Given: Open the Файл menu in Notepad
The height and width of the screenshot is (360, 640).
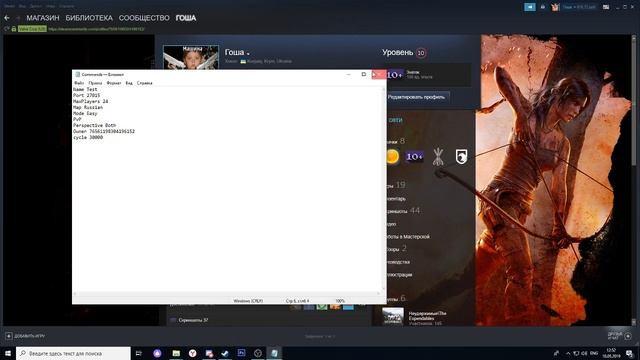Looking at the screenshot, I should click(79, 83).
